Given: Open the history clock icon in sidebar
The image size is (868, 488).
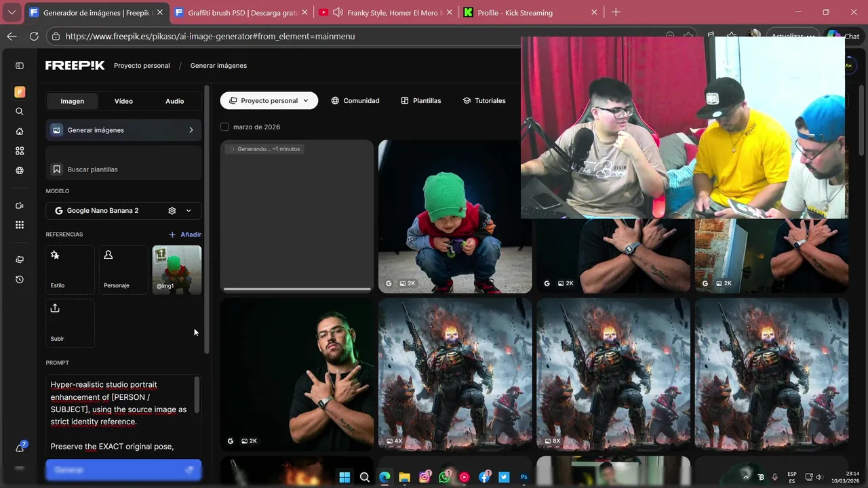Looking at the screenshot, I should coord(20,279).
